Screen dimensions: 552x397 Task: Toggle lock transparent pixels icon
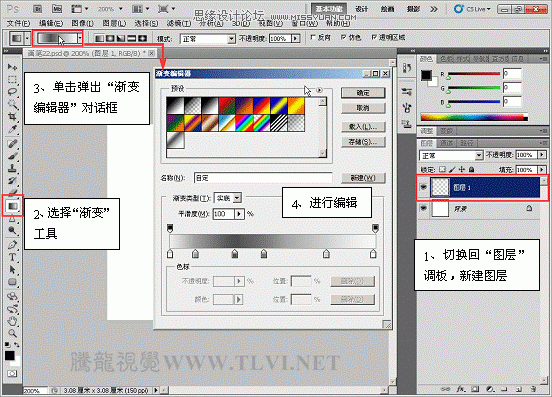[443, 169]
